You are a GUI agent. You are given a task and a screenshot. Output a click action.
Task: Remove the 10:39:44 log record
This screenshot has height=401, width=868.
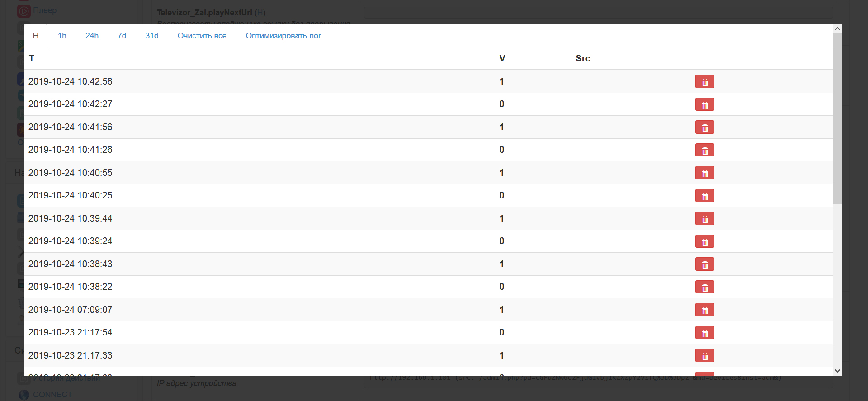pyautogui.click(x=704, y=219)
